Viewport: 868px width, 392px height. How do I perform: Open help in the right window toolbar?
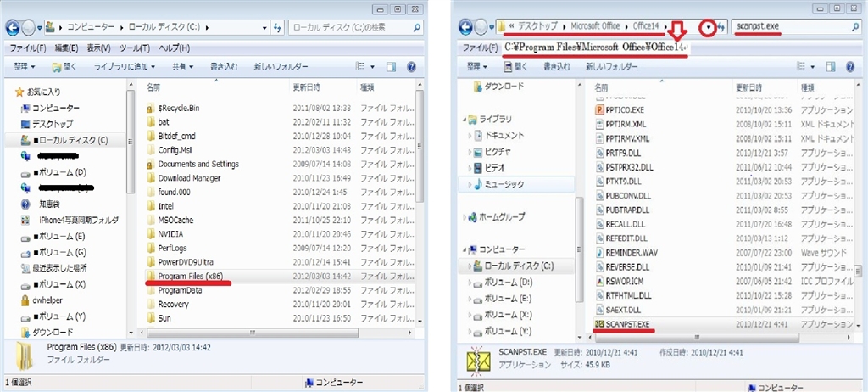click(x=849, y=66)
